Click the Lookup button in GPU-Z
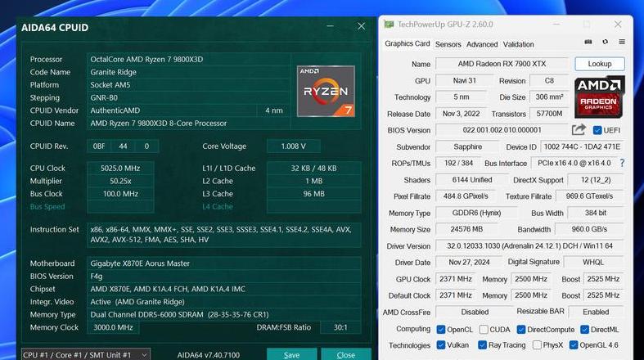 (x=600, y=64)
